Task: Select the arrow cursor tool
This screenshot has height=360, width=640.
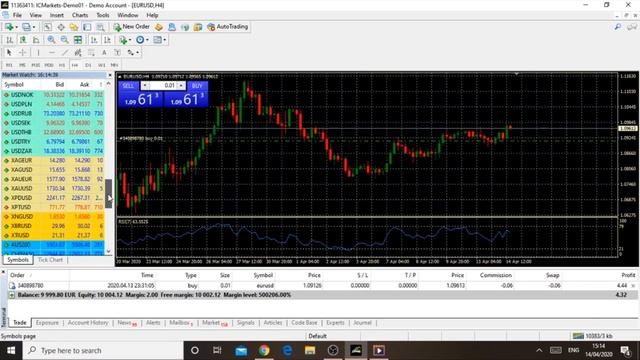Action: click(9, 53)
